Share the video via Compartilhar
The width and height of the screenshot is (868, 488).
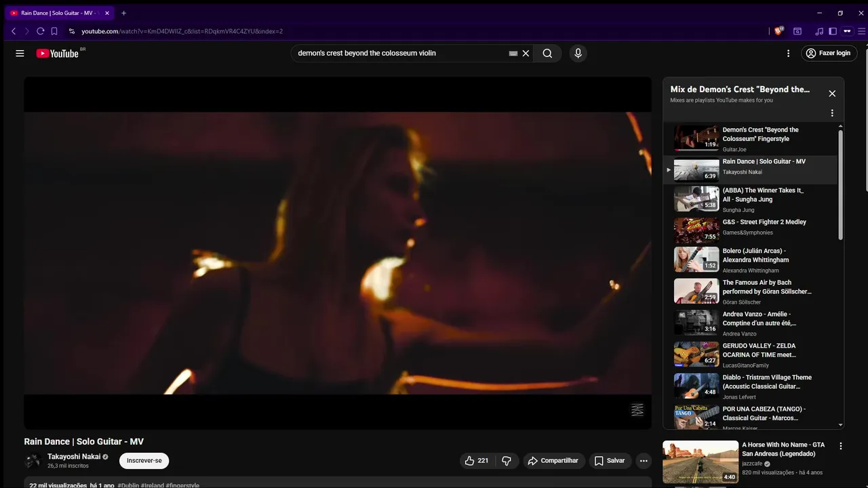(553, 461)
